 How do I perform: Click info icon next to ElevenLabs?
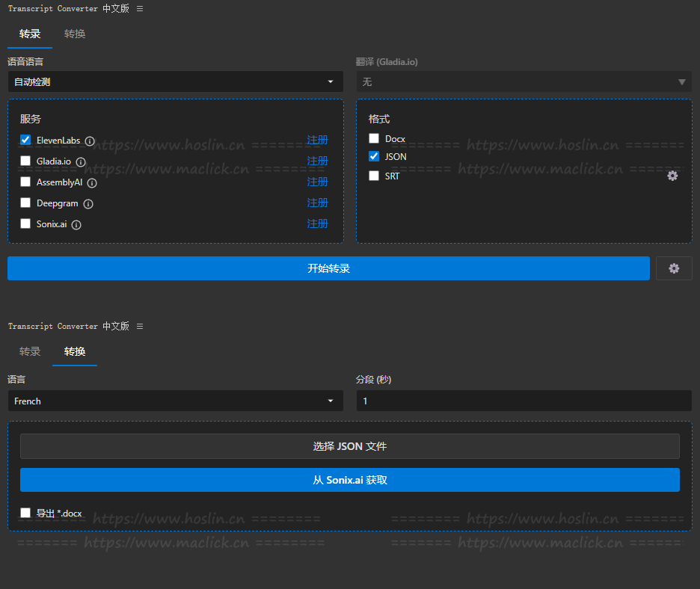(x=90, y=141)
